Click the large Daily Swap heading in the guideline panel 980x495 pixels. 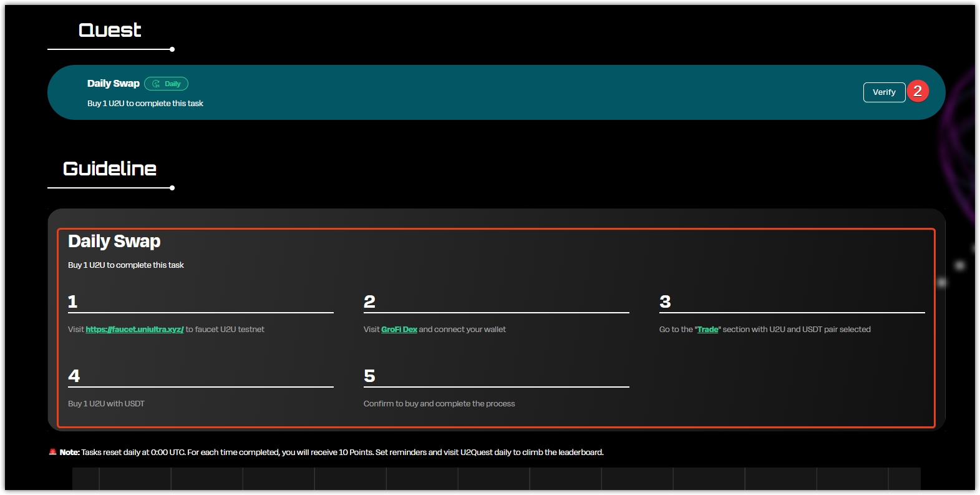click(x=114, y=242)
